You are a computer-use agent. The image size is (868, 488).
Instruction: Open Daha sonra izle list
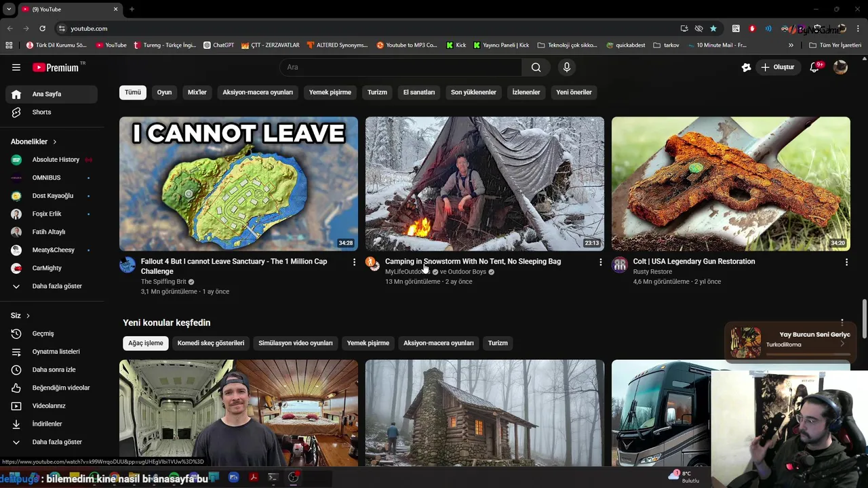click(52, 369)
